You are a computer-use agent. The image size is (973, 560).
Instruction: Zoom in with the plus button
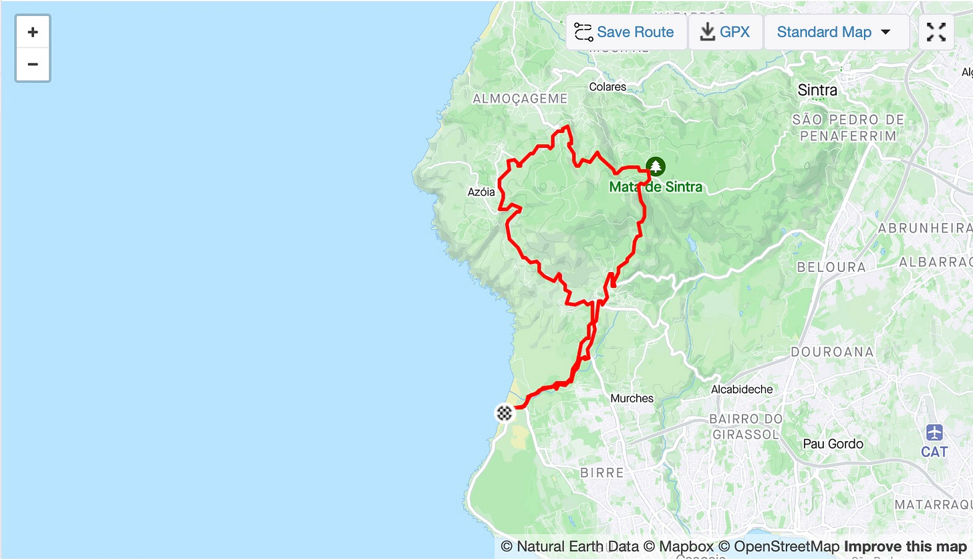point(33,32)
